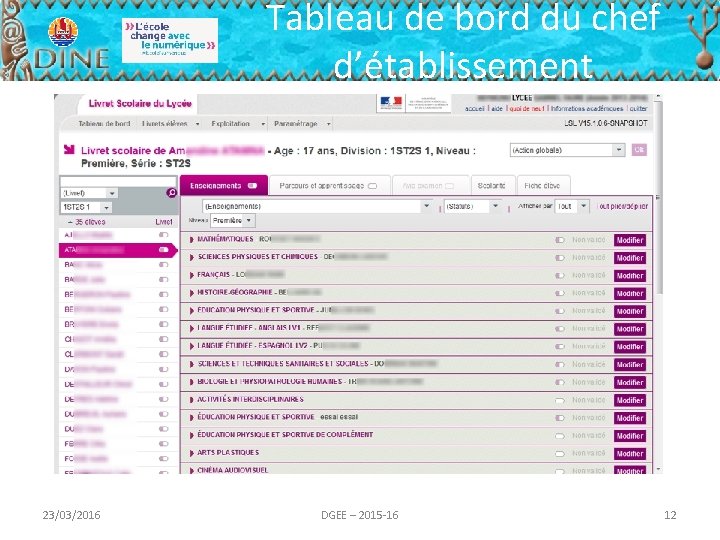Open the (Enseignements) filter dropdown
The height and width of the screenshot is (540, 720).
click(317, 207)
